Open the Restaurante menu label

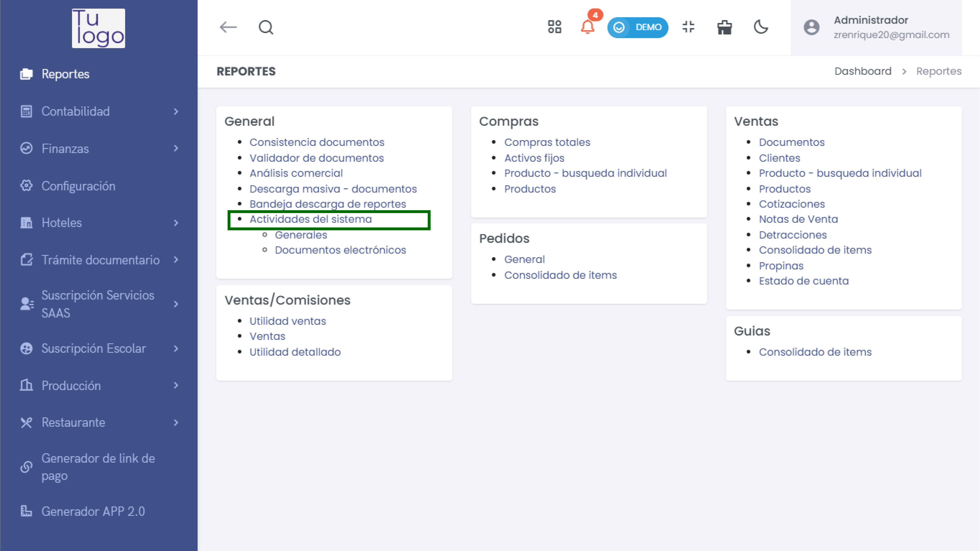pos(73,422)
